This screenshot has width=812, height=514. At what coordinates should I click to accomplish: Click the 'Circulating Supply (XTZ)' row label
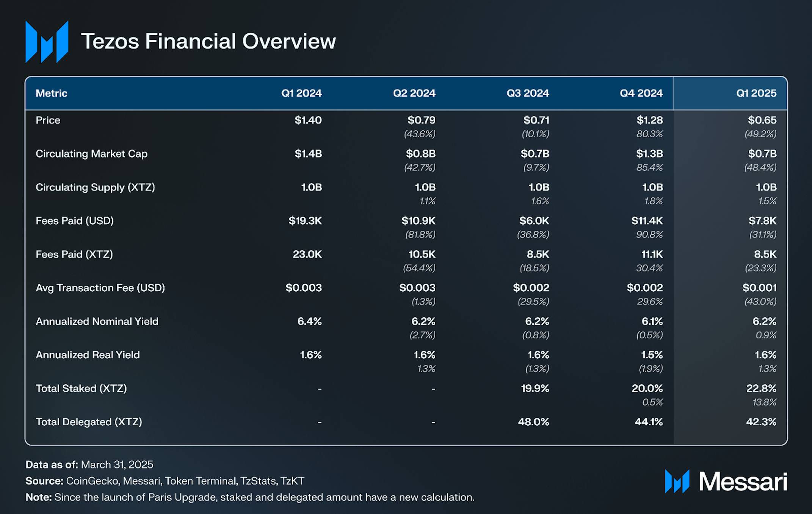pos(96,187)
